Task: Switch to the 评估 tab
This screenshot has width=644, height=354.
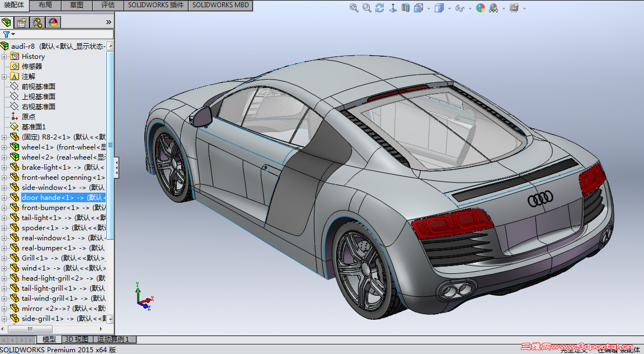Action: tap(107, 5)
